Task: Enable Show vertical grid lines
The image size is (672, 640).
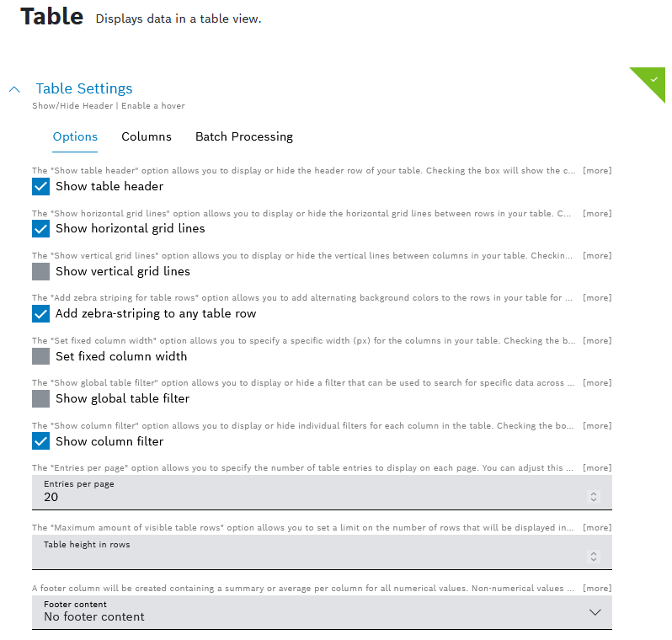Action: coord(41,271)
